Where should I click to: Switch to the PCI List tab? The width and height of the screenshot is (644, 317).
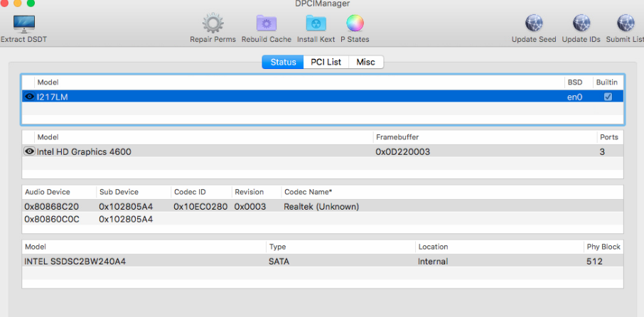click(326, 63)
